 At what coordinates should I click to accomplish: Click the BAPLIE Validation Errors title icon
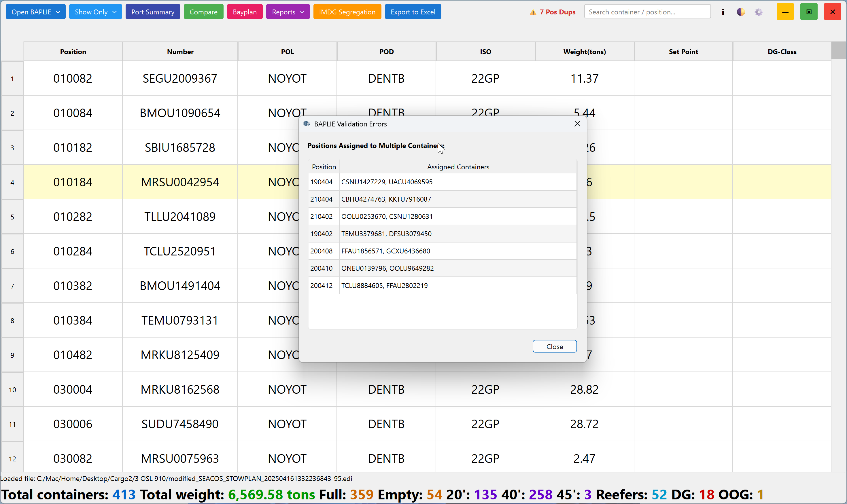(x=307, y=124)
